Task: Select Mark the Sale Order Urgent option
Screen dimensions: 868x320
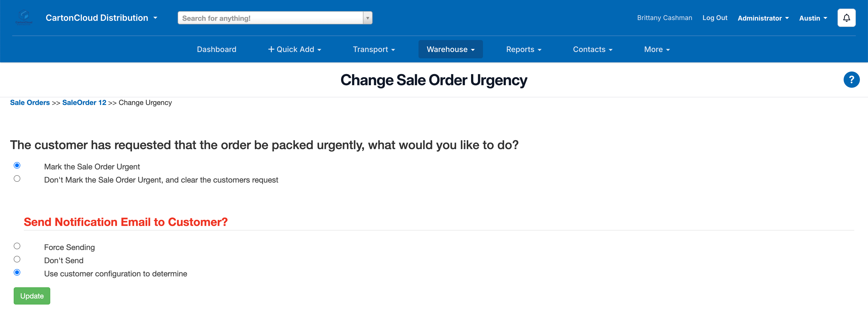Action: coord(17,165)
